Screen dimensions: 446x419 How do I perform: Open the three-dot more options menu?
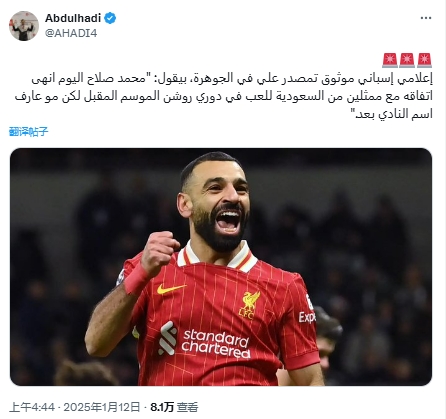point(426,18)
